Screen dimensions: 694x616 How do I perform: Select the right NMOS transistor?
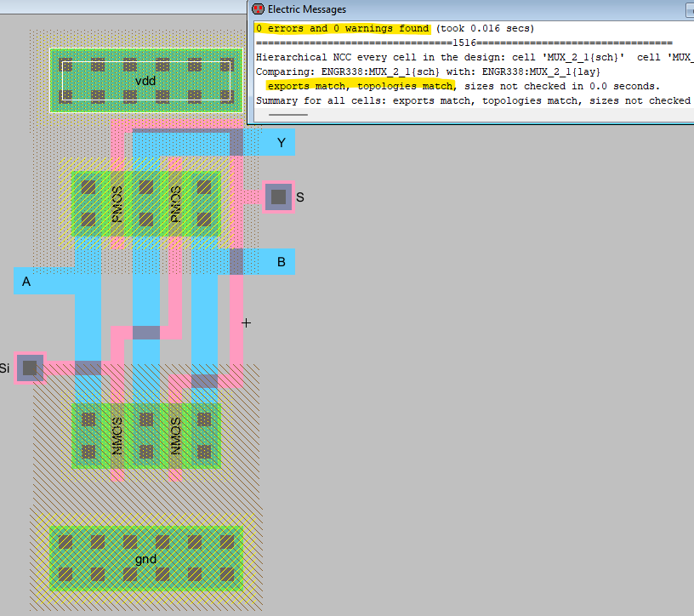coord(175,436)
